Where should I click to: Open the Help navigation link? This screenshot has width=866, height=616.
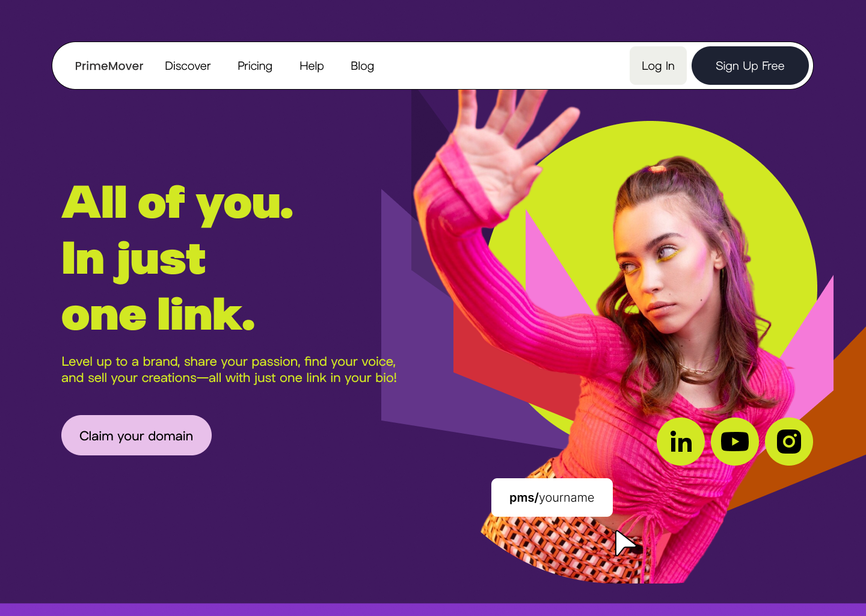[312, 66]
